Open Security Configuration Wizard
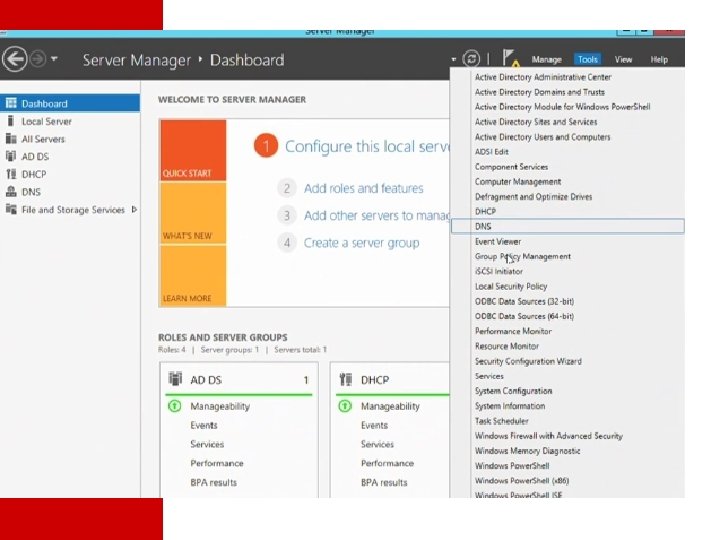The width and height of the screenshot is (720, 540). click(528, 361)
